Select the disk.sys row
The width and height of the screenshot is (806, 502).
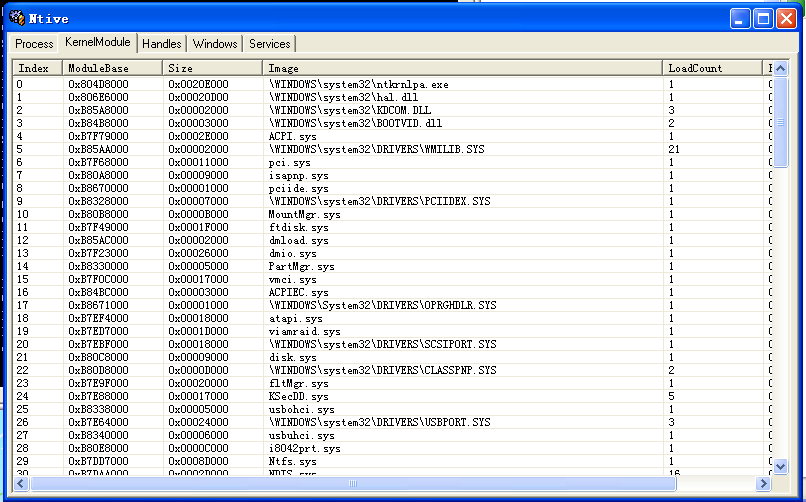tap(392, 357)
